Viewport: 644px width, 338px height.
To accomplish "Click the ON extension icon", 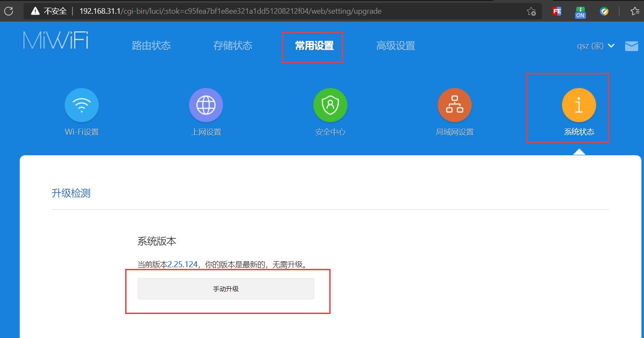I will tap(580, 12).
